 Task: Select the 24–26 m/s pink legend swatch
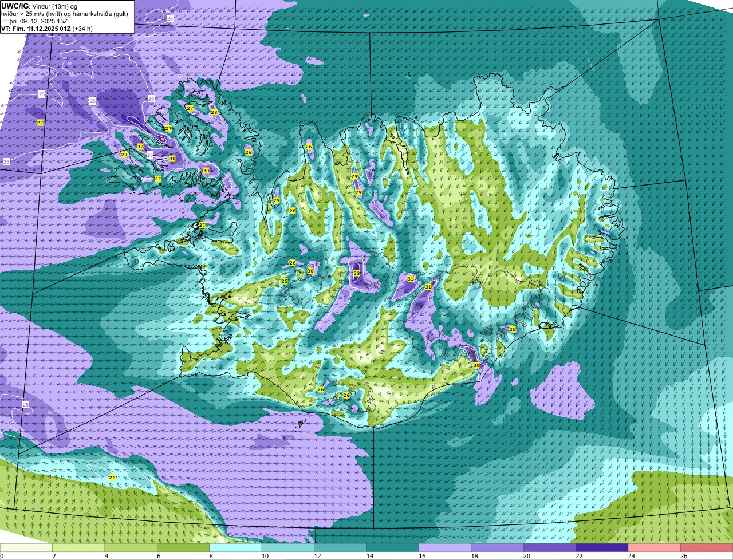pos(654,548)
